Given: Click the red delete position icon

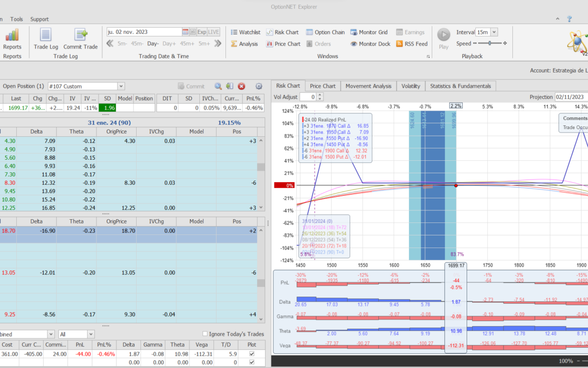Looking at the screenshot, I should [x=241, y=86].
